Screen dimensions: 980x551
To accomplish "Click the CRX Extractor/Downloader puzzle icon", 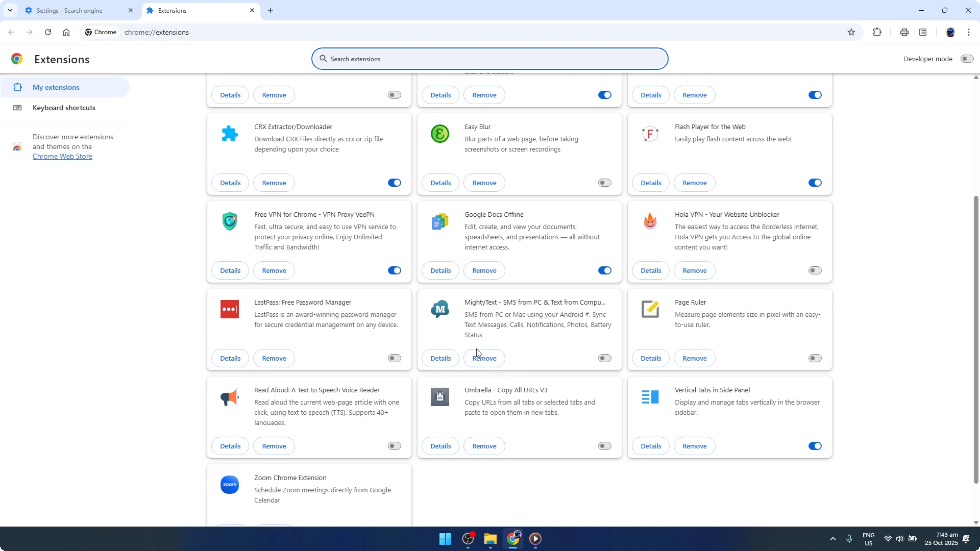I will point(229,134).
